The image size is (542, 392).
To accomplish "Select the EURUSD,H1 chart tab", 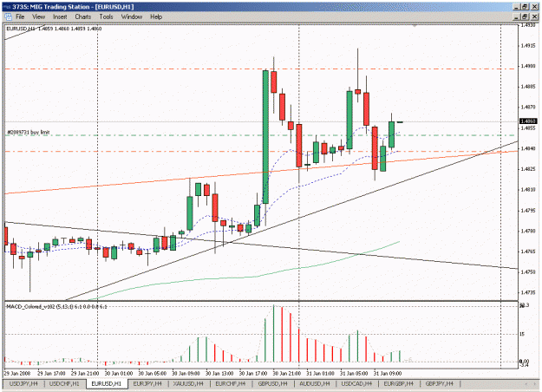I will [x=107, y=383].
